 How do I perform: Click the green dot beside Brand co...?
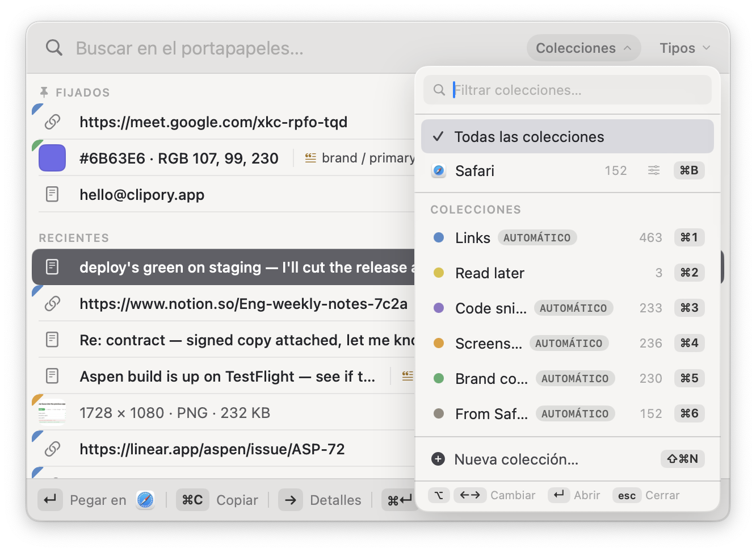(x=439, y=378)
